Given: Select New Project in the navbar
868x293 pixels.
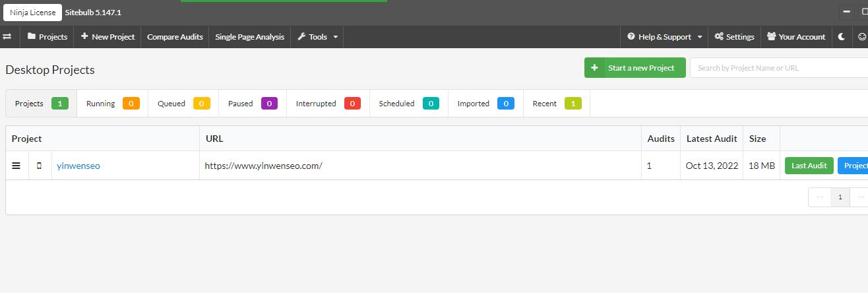Looking at the screenshot, I should pos(108,37).
